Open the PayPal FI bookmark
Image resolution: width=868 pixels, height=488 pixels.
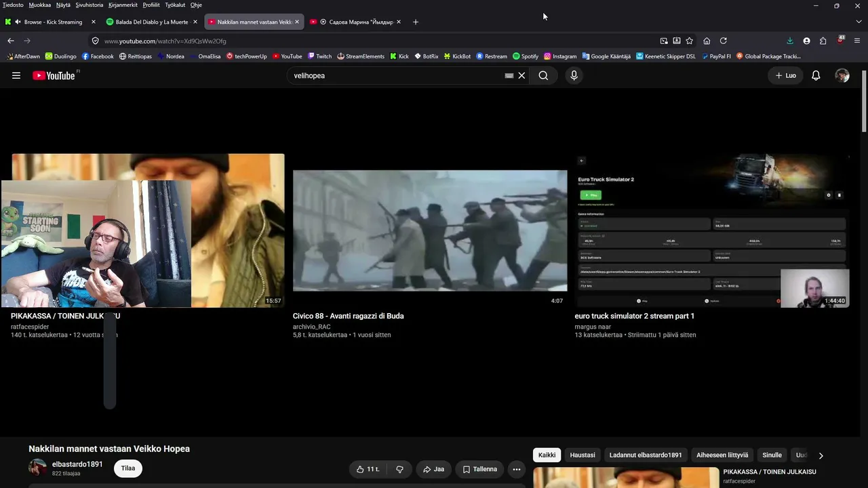pos(716,56)
